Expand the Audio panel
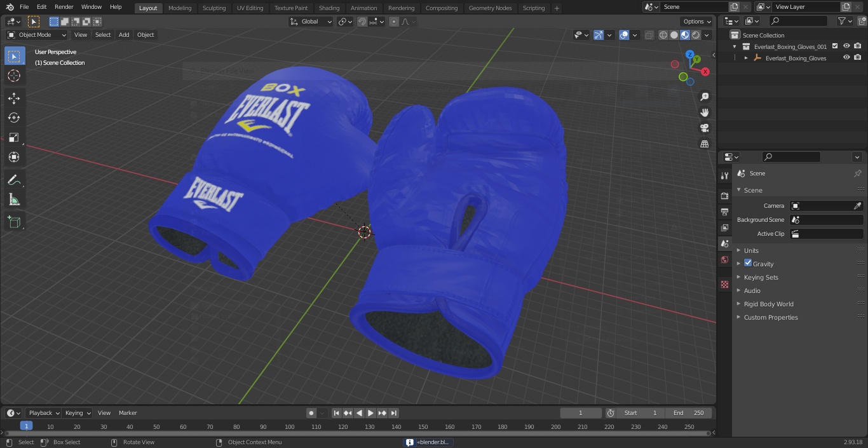Screen dimensions: 868x448 coord(752,290)
